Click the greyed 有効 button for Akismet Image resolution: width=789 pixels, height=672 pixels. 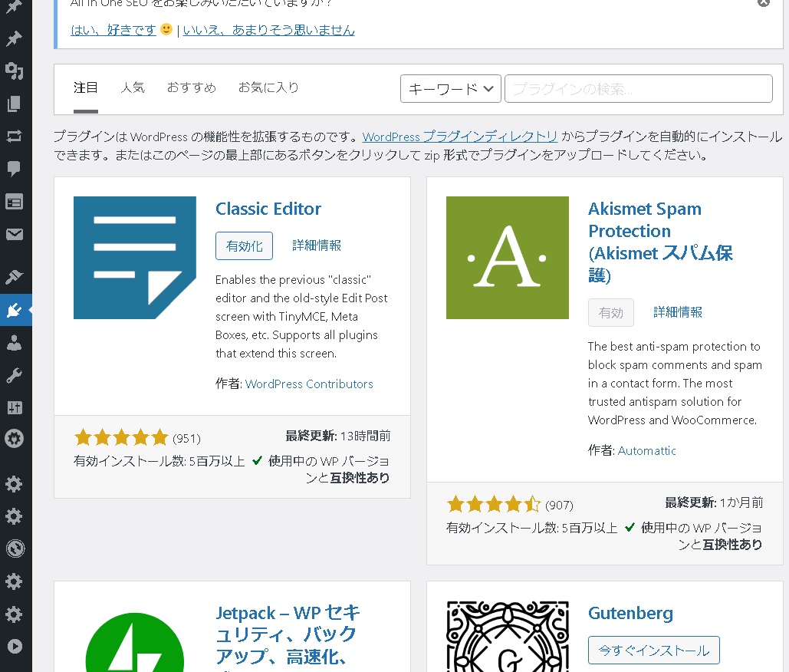(x=611, y=312)
